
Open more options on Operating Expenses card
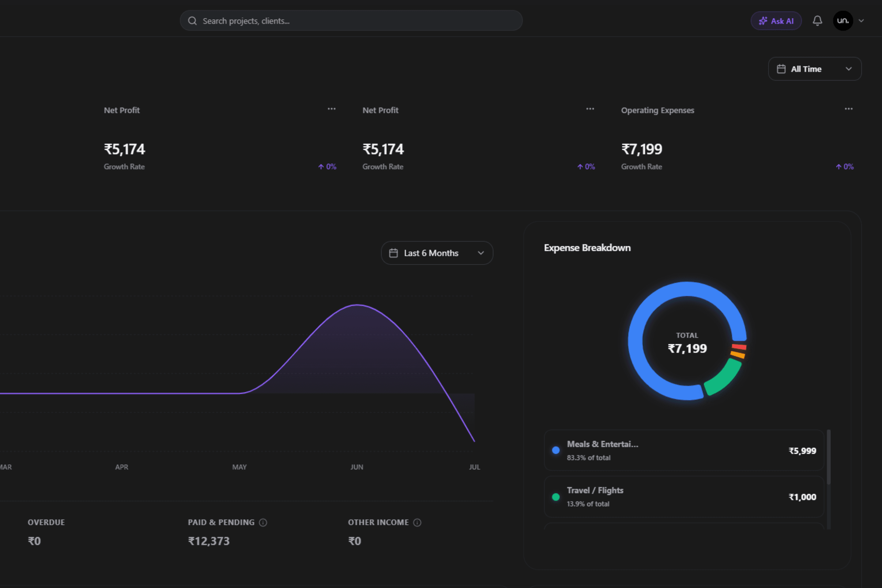[848, 109]
